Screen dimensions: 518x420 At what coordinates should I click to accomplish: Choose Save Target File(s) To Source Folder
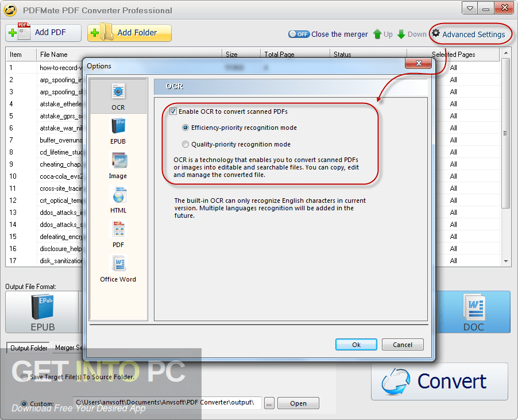tap(24, 377)
